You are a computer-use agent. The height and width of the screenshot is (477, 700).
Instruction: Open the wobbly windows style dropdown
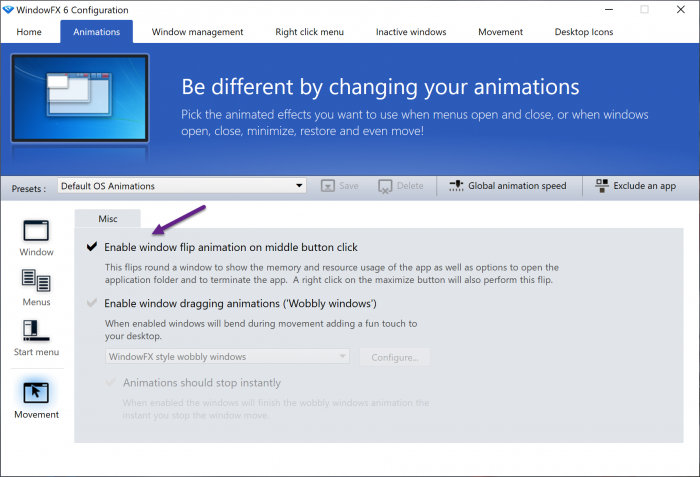(x=343, y=357)
